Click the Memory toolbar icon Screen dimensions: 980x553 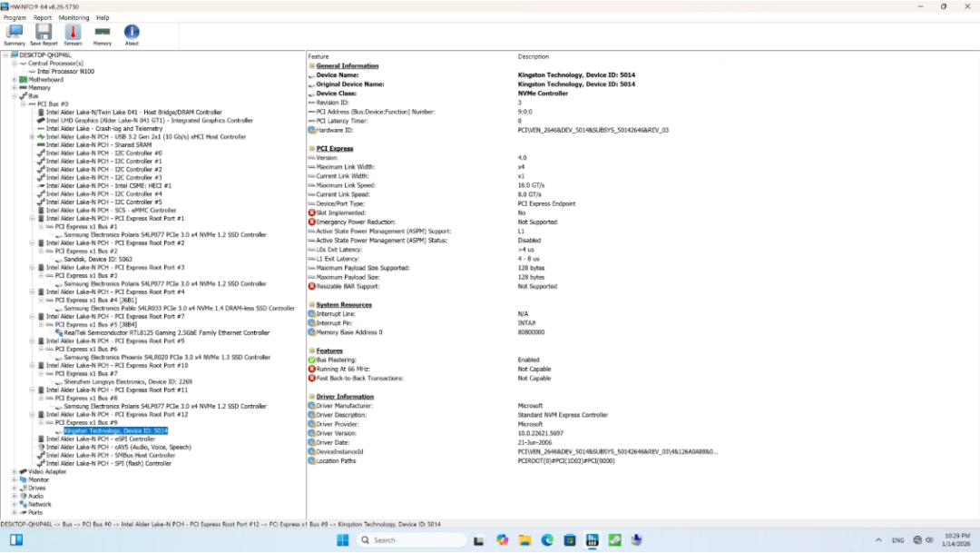point(103,35)
